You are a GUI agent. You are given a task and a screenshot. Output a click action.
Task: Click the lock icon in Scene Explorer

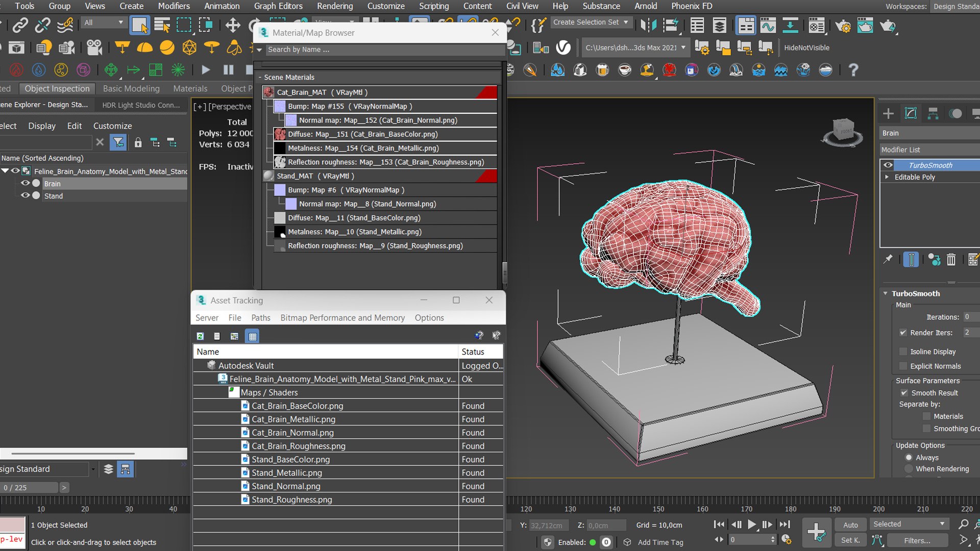[x=138, y=142]
